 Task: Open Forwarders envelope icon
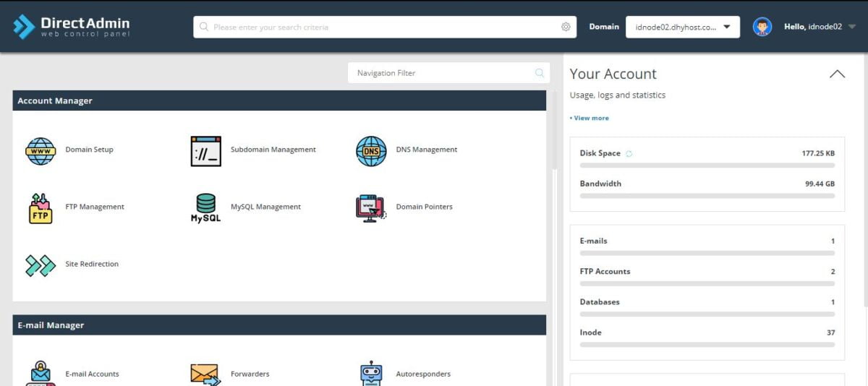pyautogui.click(x=205, y=374)
